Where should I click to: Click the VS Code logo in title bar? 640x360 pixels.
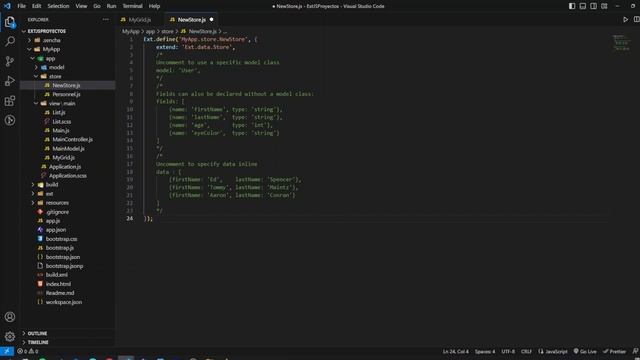tap(7, 6)
